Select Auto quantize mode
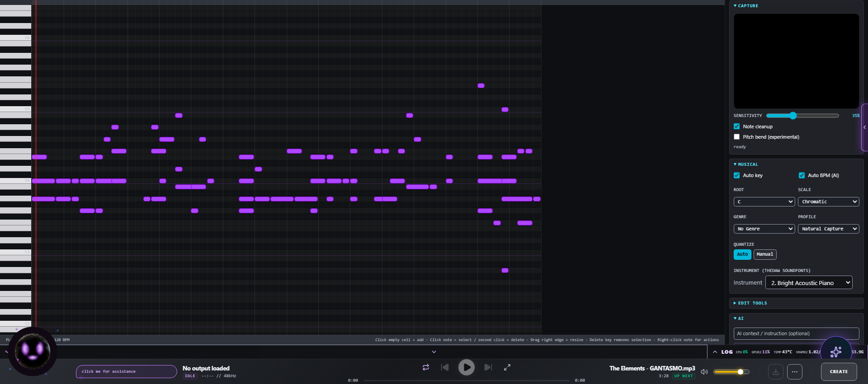This screenshot has width=868, height=384. pyautogui.click(x=742, y=254)
